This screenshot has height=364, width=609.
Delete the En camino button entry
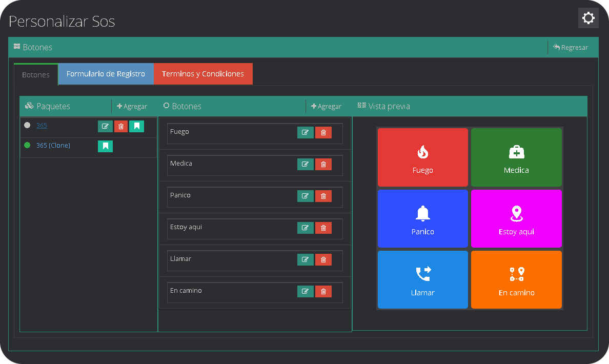click(x=323, y=292)
